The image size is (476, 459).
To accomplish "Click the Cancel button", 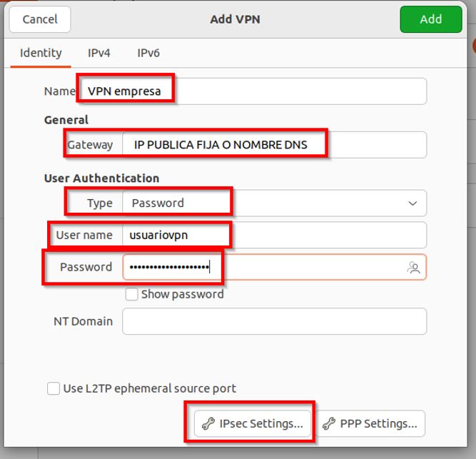I will pyautogui.click(x=40, y=19).
